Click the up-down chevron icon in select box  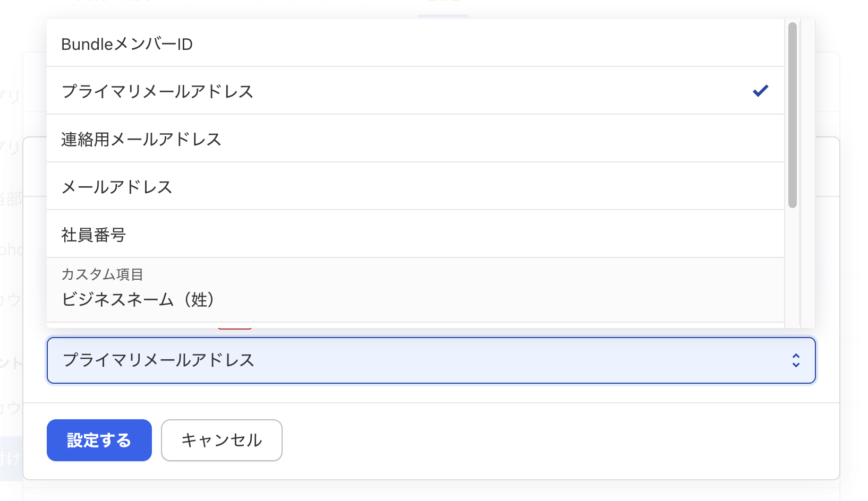[796, 360]
